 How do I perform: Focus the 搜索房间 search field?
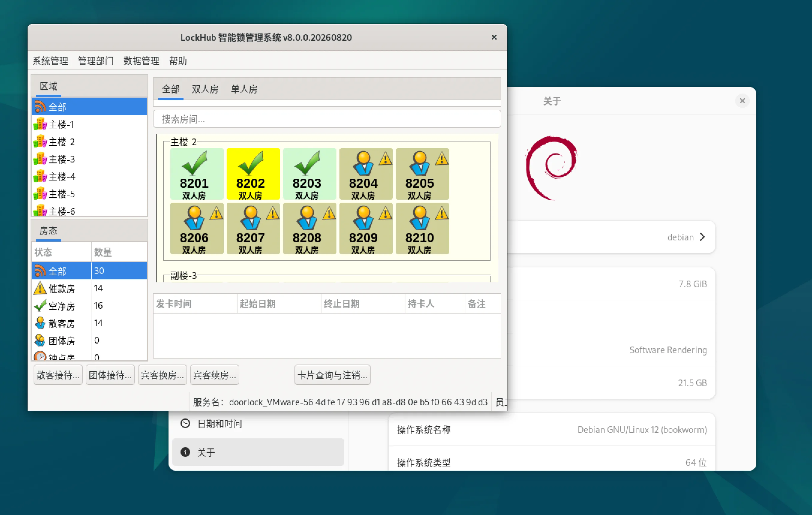327,119
